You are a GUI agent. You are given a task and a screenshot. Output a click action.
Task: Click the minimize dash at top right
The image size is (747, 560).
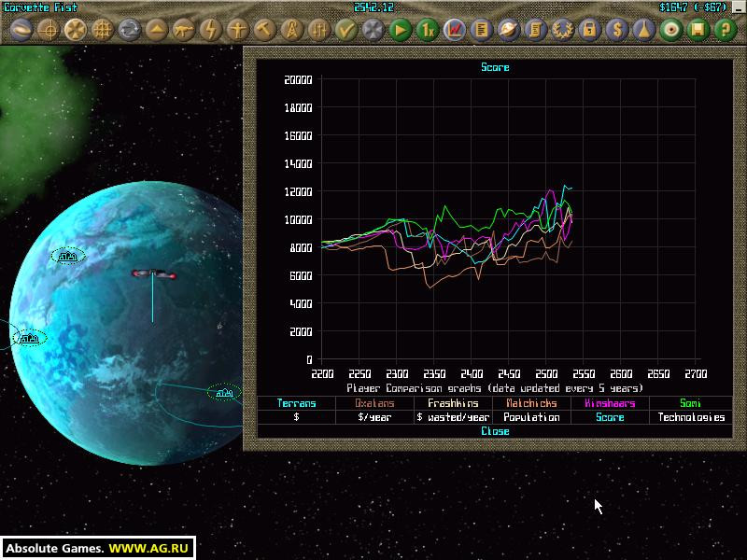coord(740,8)
